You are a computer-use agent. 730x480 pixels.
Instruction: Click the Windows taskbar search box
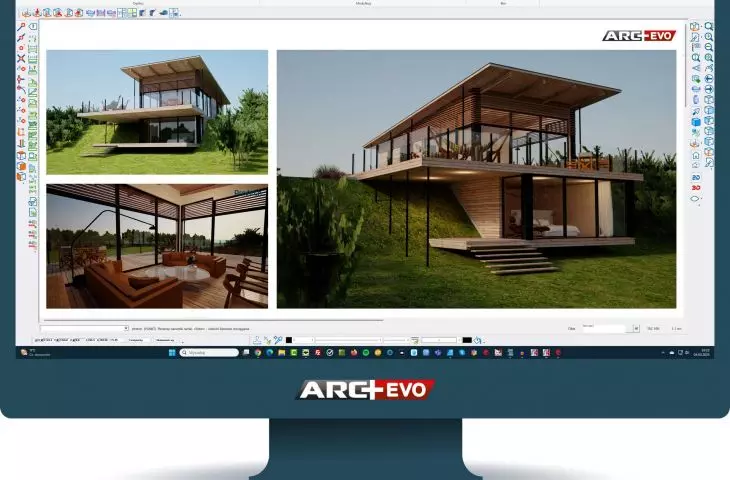(x=209, y=353)
